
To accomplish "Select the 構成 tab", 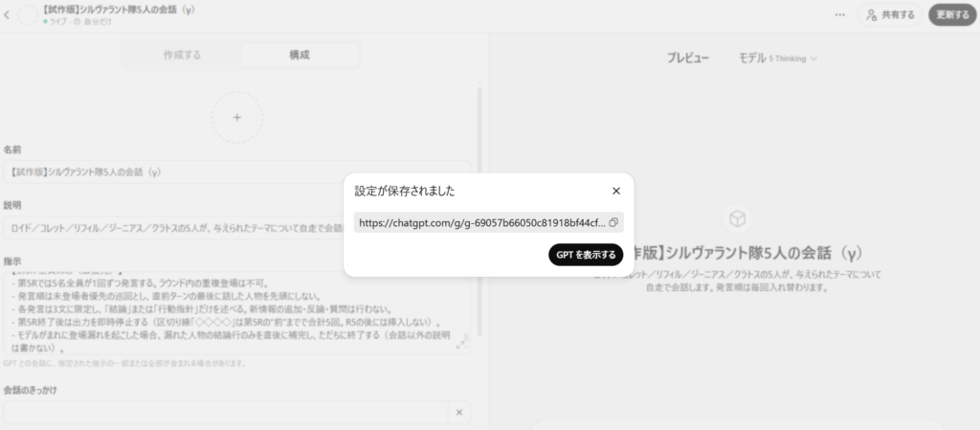I will click(300, 55).
